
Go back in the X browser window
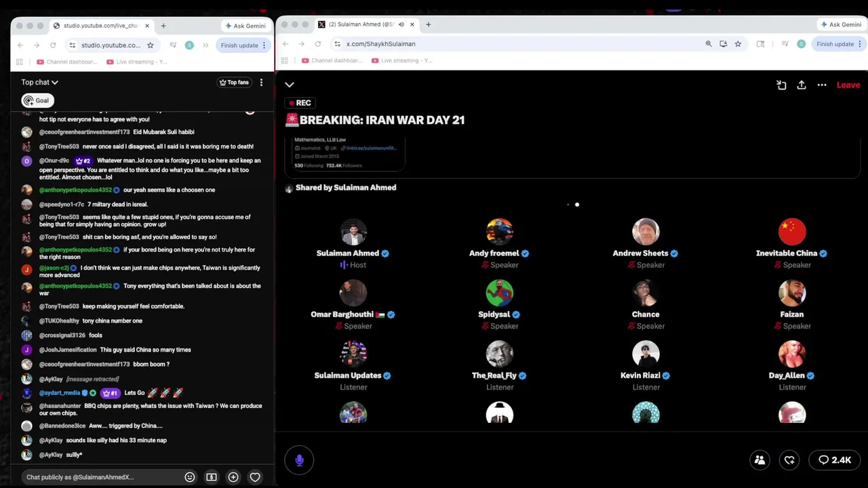coord(285,43)
